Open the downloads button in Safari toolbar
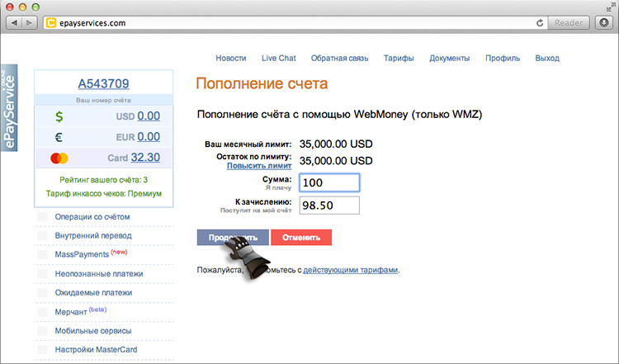Image resolution: width=619 pixels, height=364 pixels. (x=604, y=23)
